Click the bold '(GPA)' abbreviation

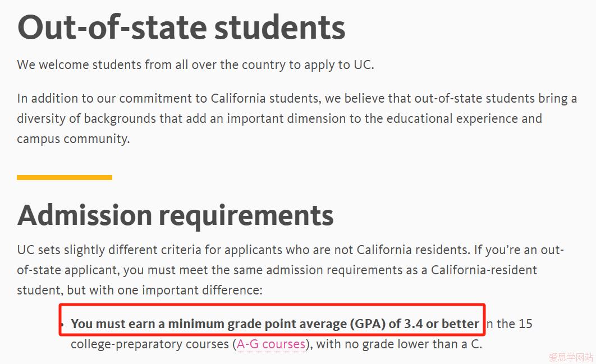(368, 324)
